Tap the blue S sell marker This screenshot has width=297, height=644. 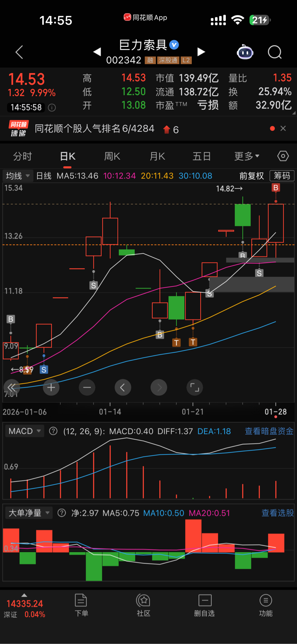44,370
